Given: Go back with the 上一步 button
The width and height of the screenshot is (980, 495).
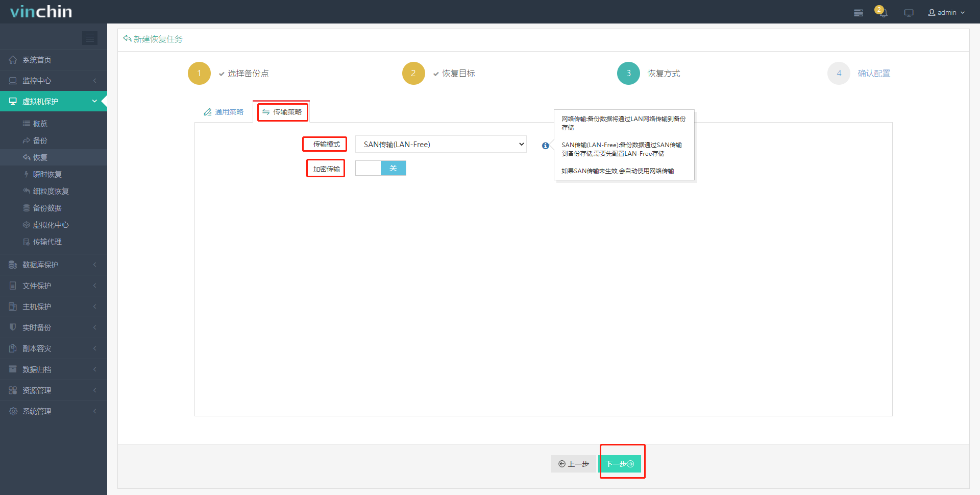Looking at the screenshot, I should 574,464.
